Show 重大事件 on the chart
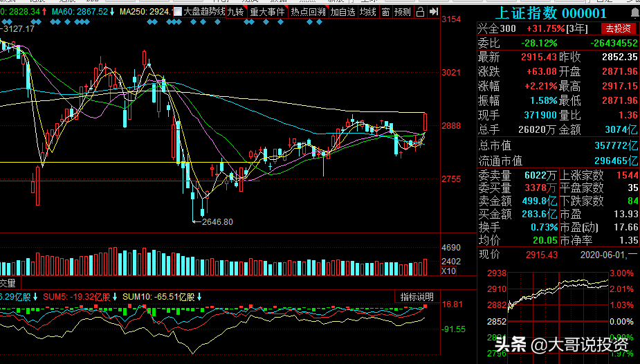This screenshot has height=364, width=640. point(267,12)
